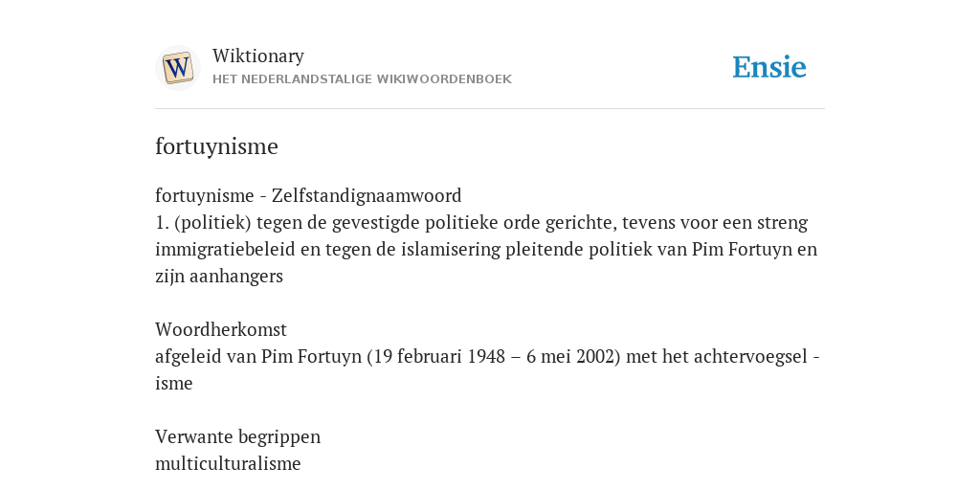Click the Wiktionary source name

click(x=258, y=56)
